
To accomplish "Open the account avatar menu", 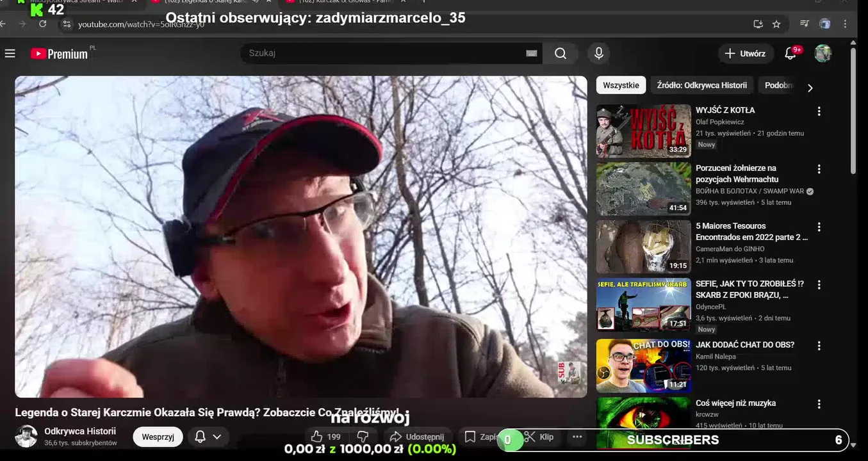I will pos(823,54).
